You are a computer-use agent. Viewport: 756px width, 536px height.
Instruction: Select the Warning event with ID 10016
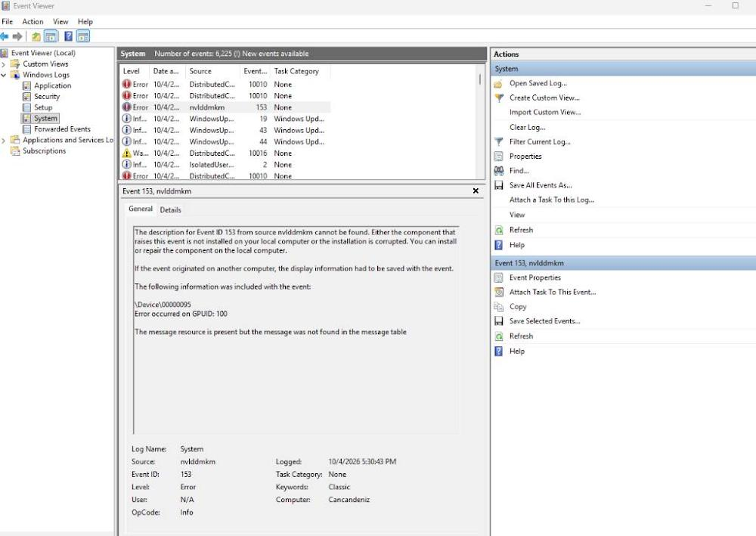[x=225, y=153]
